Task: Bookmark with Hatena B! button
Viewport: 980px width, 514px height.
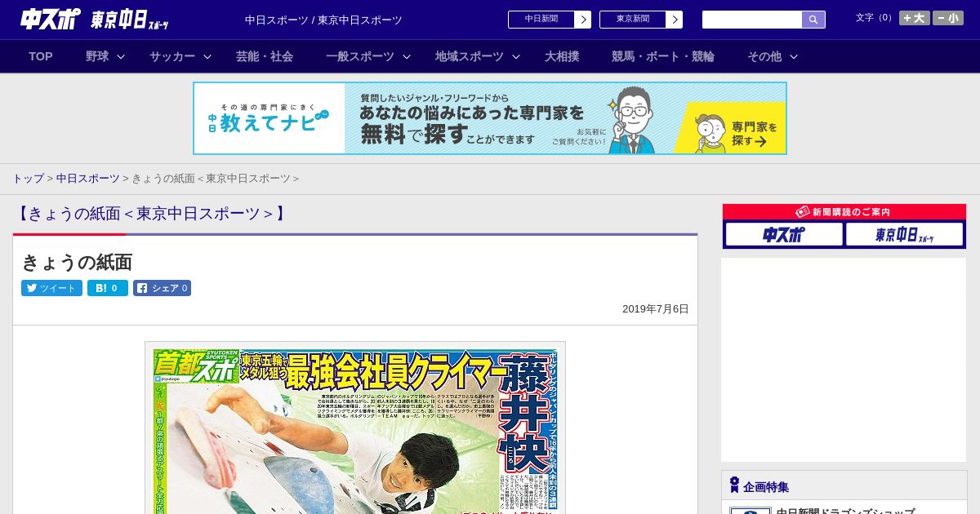Action: [x=108, y=288]
